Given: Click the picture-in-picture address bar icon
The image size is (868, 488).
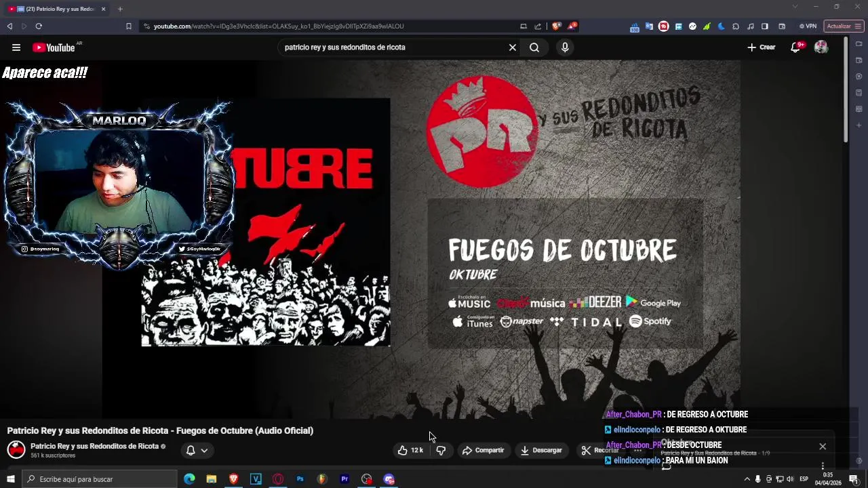Looking at the screenshot, I should pyautogui.click(x=524, y=26).
